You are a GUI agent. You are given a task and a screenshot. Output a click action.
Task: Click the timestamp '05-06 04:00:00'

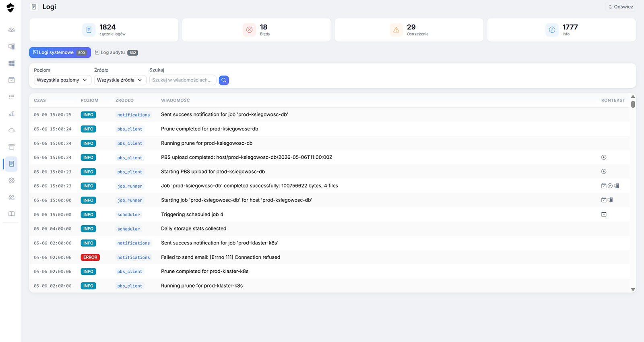(53, 229)
